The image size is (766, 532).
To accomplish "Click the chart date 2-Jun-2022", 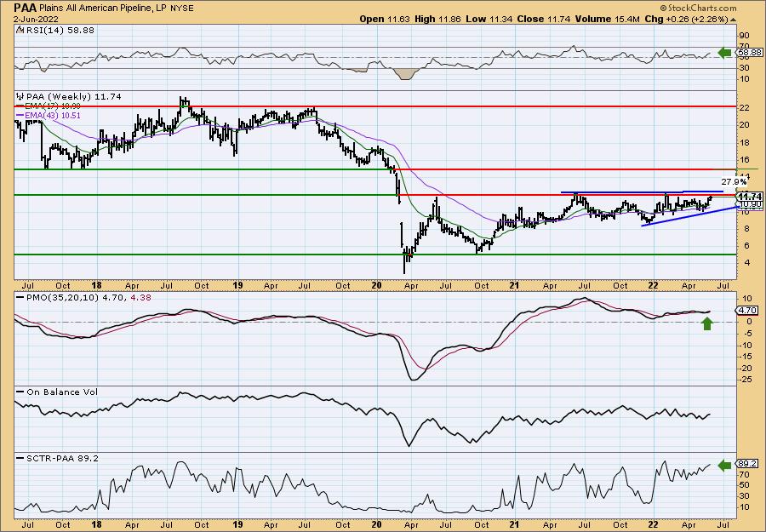I will [36, 20].
